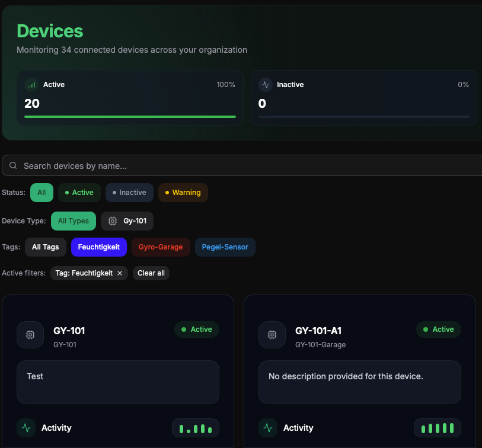
Task: Click the search magnifier icon
Action: click(x=13, y=165)
